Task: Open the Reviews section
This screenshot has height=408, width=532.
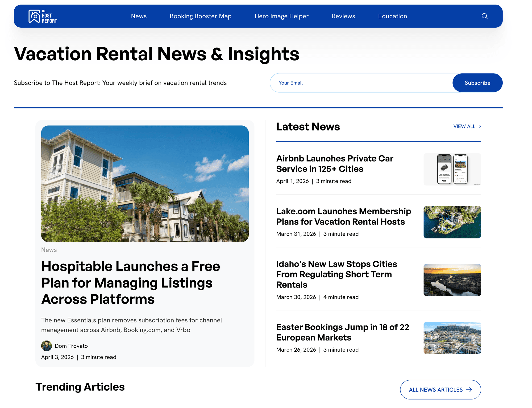Action: 343,16
